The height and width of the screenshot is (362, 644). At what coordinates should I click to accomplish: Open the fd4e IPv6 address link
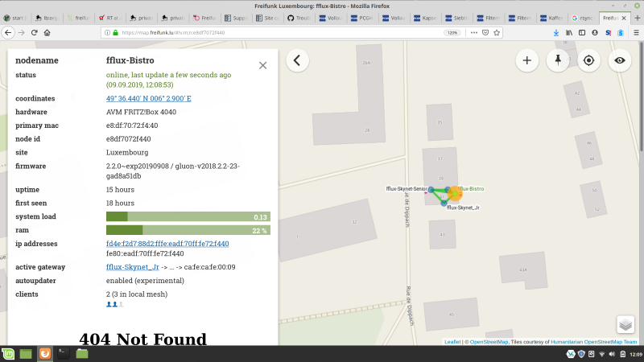coord(167,244)
